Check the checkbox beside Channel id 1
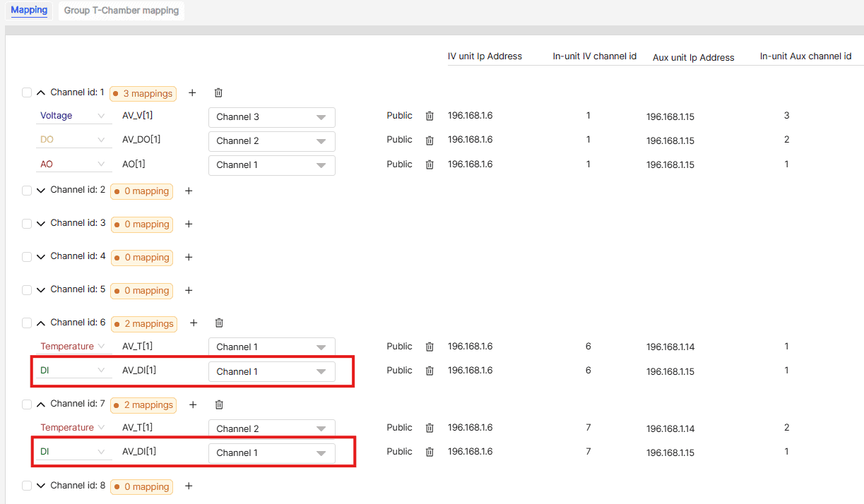The image size is (864, 504). [x=26, y=92]
